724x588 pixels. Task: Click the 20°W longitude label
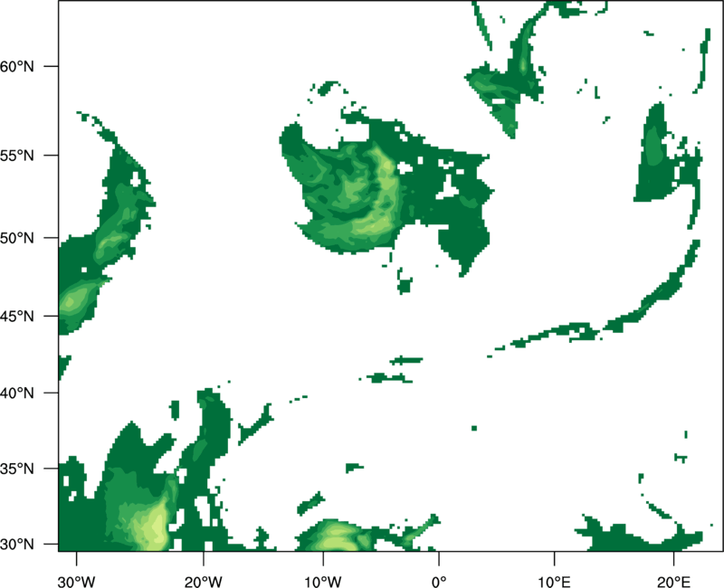[x=204, y=582]
